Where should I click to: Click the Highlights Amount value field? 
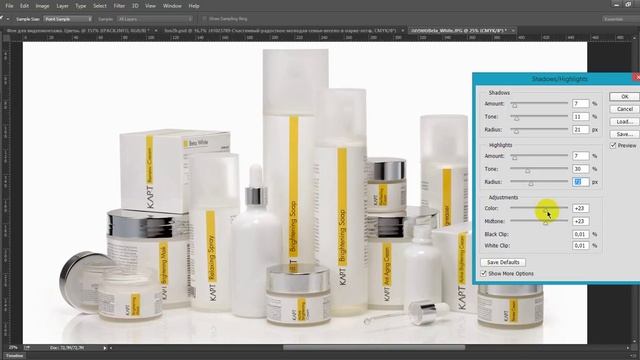(x=580, y=156)
